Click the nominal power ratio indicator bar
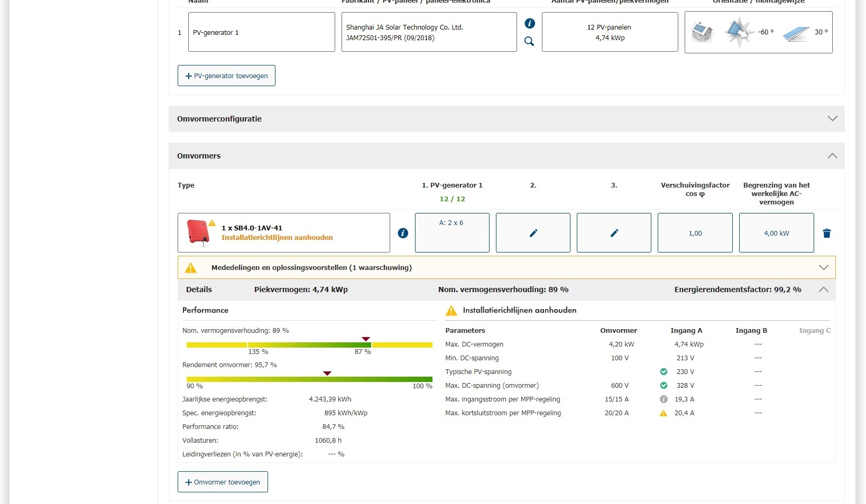 coord(309,345)
